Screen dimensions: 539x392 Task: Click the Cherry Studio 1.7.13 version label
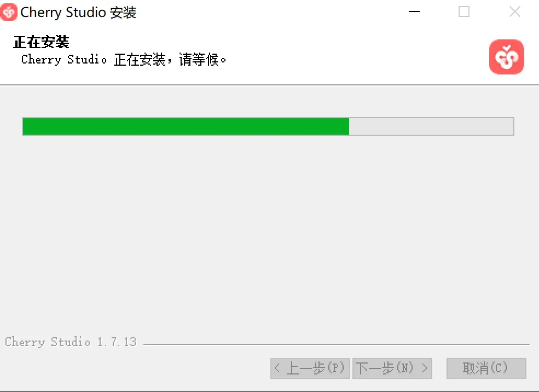click(71, 342)
